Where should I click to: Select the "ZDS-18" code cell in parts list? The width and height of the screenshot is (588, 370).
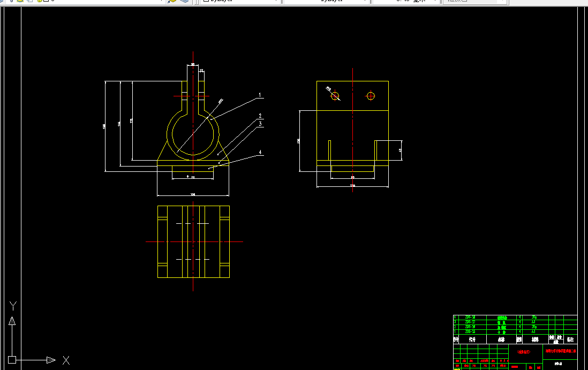pyautogui.click(x=472, y=317)
